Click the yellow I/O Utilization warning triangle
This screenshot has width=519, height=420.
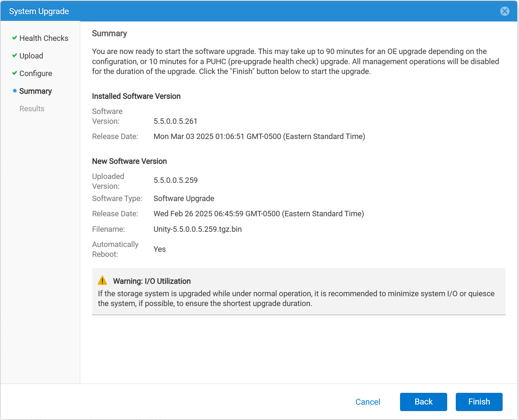[x=103, y=280]
